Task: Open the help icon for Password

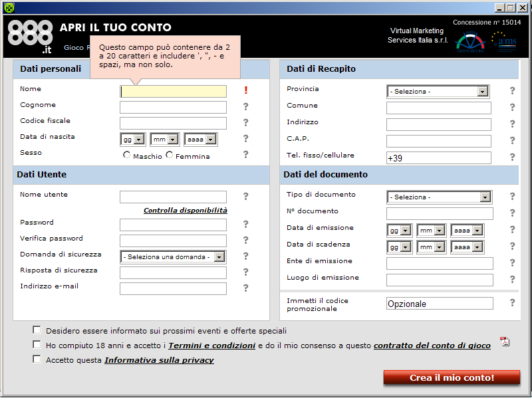Action: [x=245, y=224]
